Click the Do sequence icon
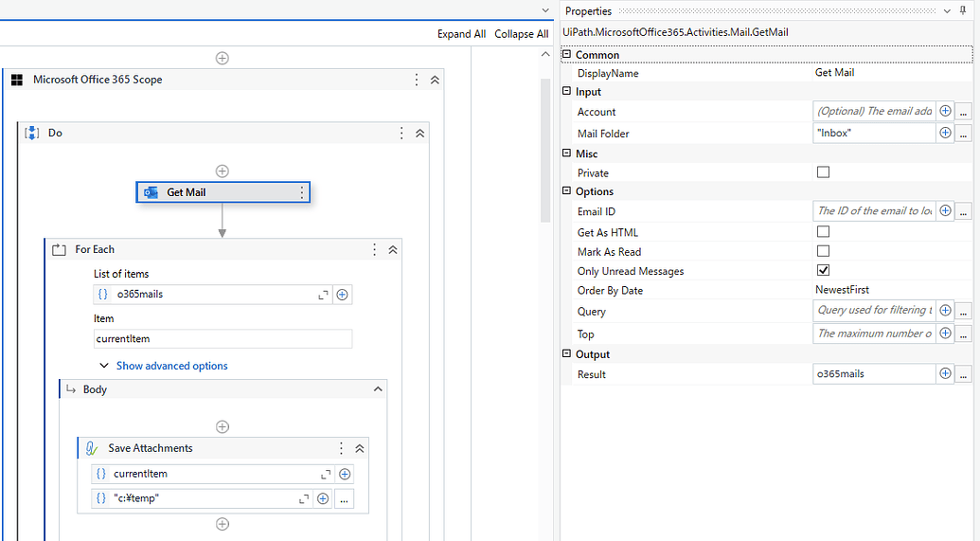The image size is (980, 541). (x=32, y=133)
